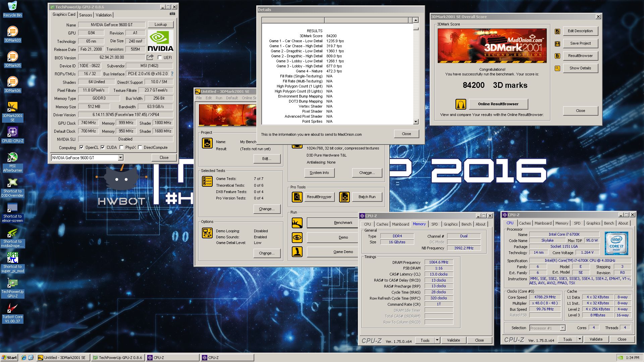Toggle the DirectCompute checkbox
Screen dimensions: 644x362
point(140,147)
